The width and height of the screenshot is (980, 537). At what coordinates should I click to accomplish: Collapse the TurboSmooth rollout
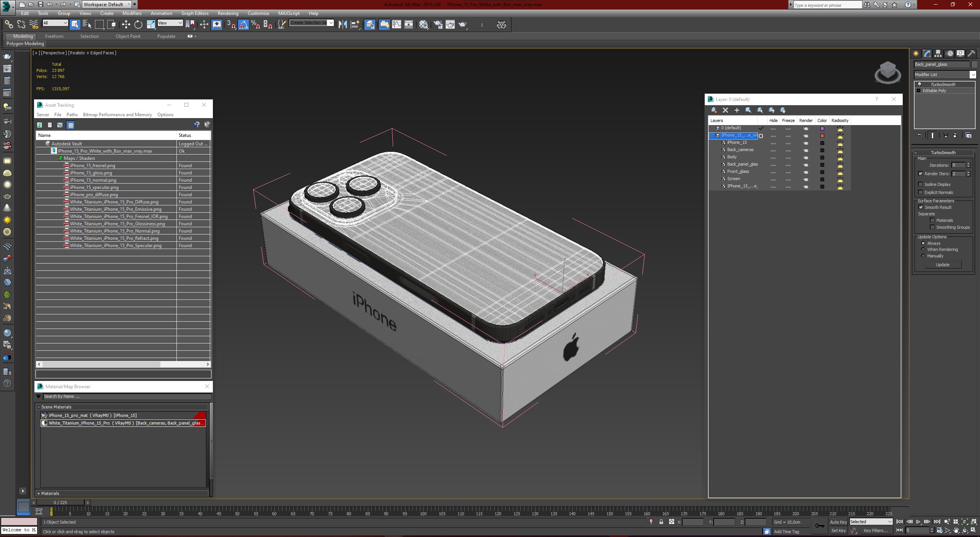click(944, 153)
